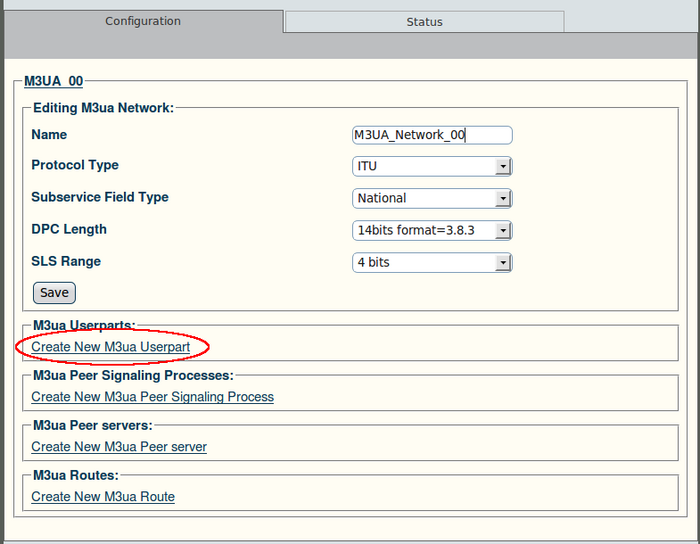
Task: Click the Name text field
Action: 432,135
